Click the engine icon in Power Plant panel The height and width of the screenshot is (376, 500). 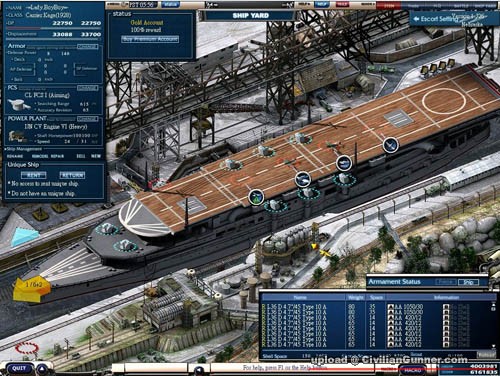[x=17, y=136]
